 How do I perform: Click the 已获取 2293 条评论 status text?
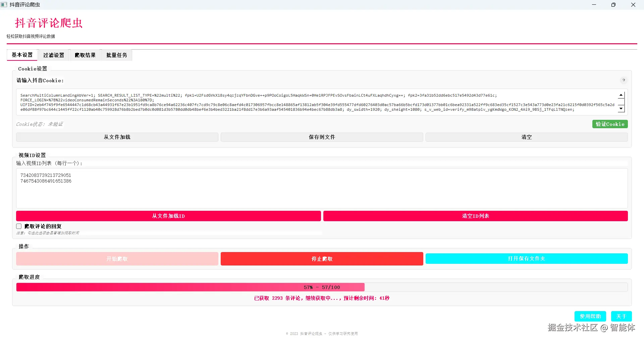(322, 298)
